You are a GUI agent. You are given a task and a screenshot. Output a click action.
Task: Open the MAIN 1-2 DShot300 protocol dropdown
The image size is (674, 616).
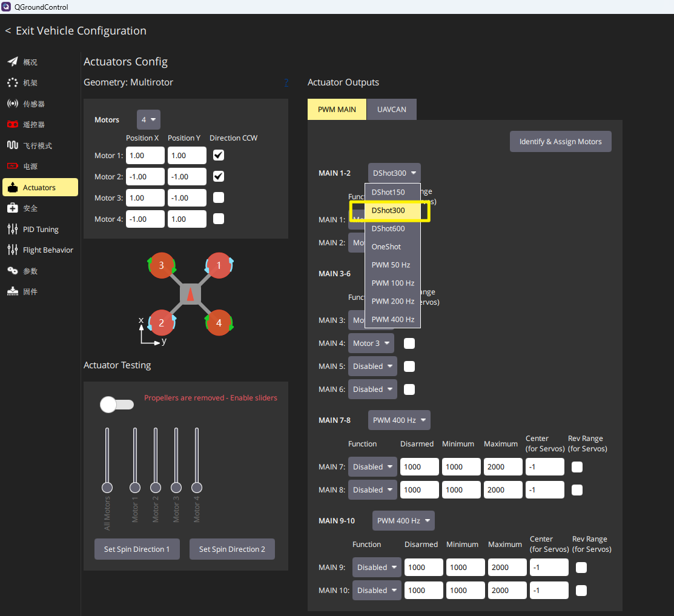coord(394,173)
